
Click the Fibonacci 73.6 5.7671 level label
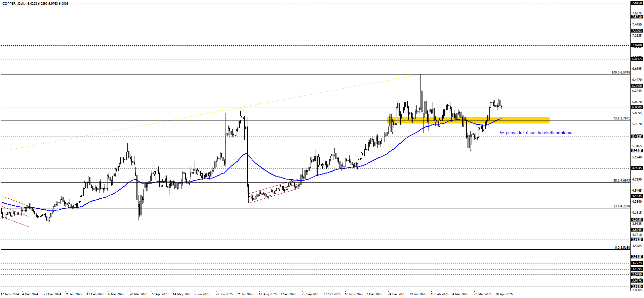point(621,118)
